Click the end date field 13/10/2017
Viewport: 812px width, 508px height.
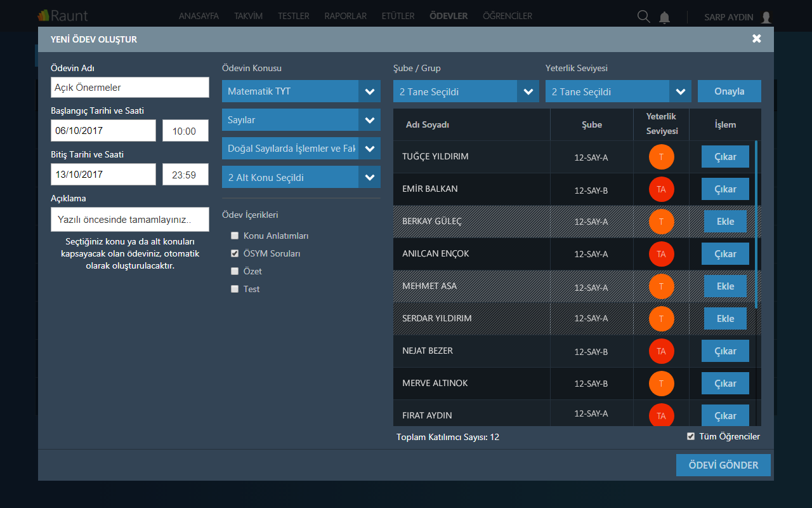[x=103, y=175]
